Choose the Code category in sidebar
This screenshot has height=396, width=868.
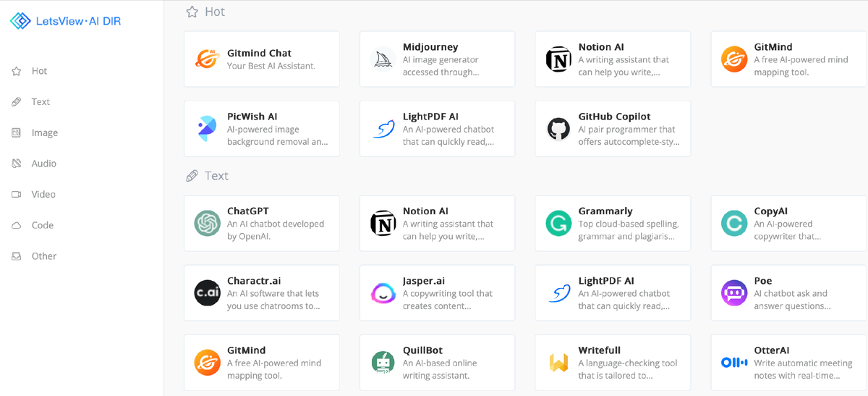click(x=43, y=225)
